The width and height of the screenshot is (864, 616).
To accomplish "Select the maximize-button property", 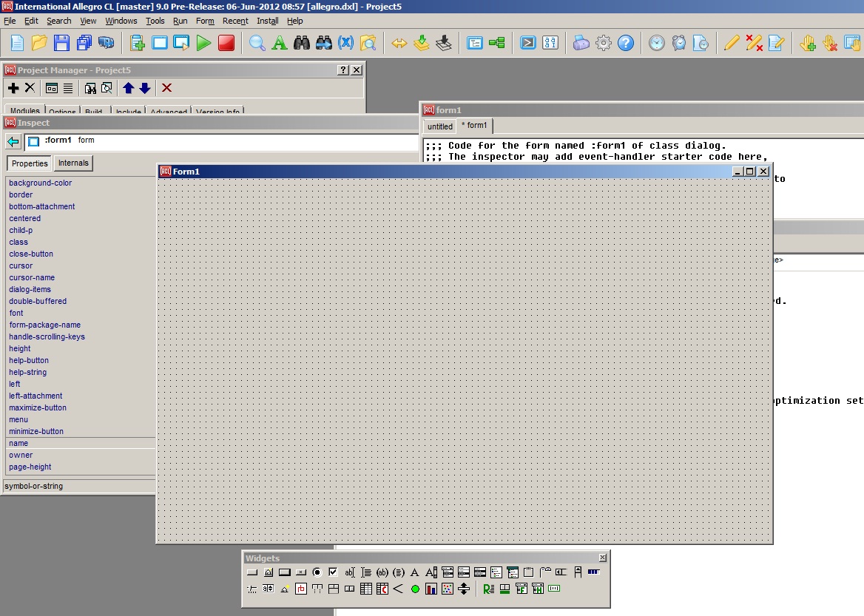I will (x=38, y=407).
